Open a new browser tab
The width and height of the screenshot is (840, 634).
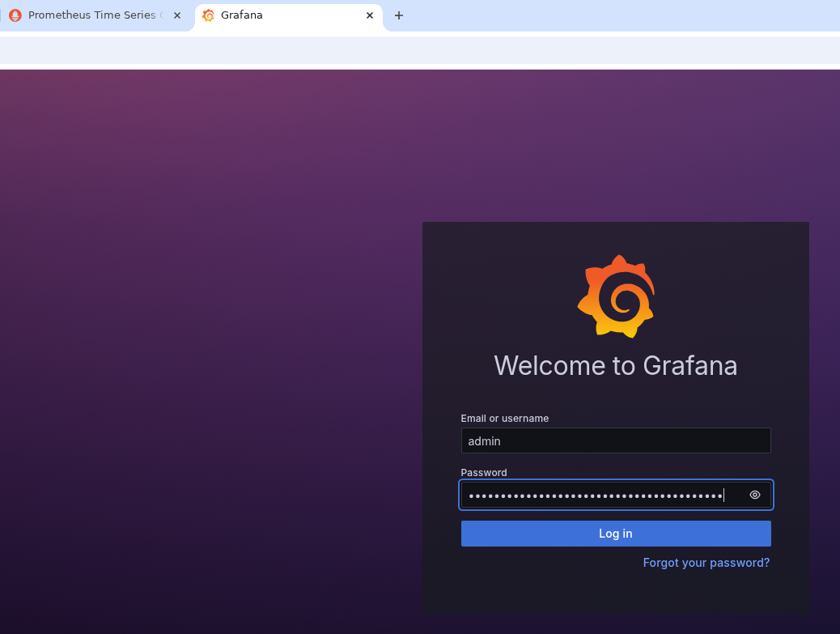point(398,15)
